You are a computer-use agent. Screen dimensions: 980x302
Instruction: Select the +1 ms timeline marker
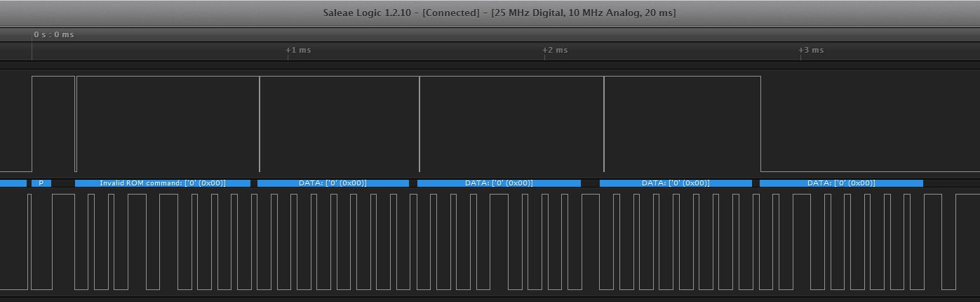tap(298, 50)
